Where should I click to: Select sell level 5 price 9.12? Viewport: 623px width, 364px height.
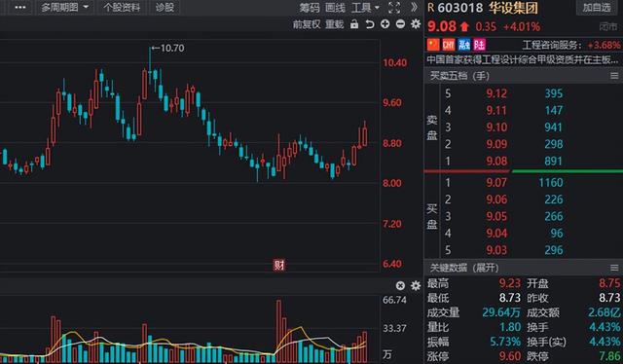tap(496, 93)
